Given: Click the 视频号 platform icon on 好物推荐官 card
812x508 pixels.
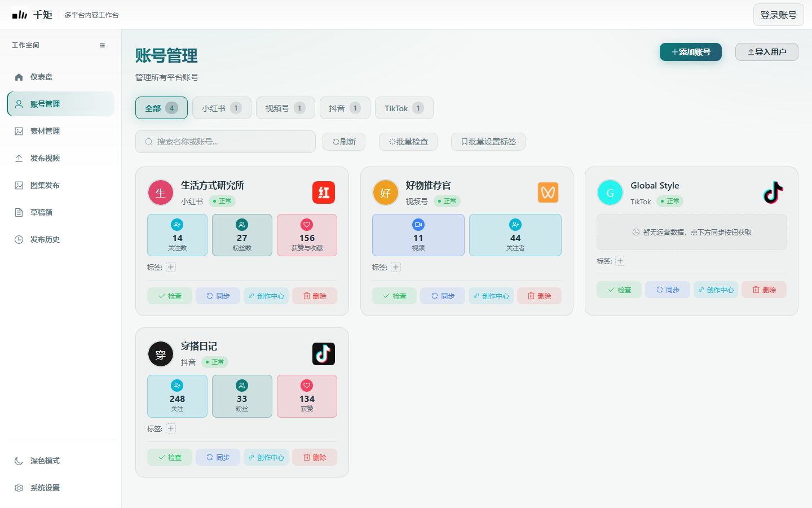Looking at the screenshot, I should click(548, 192).
